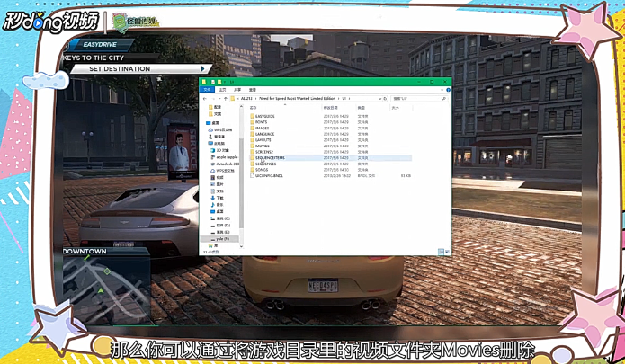Click the Back navigation arrow
This screenshot has height=364, width=625.
point(205,98)
